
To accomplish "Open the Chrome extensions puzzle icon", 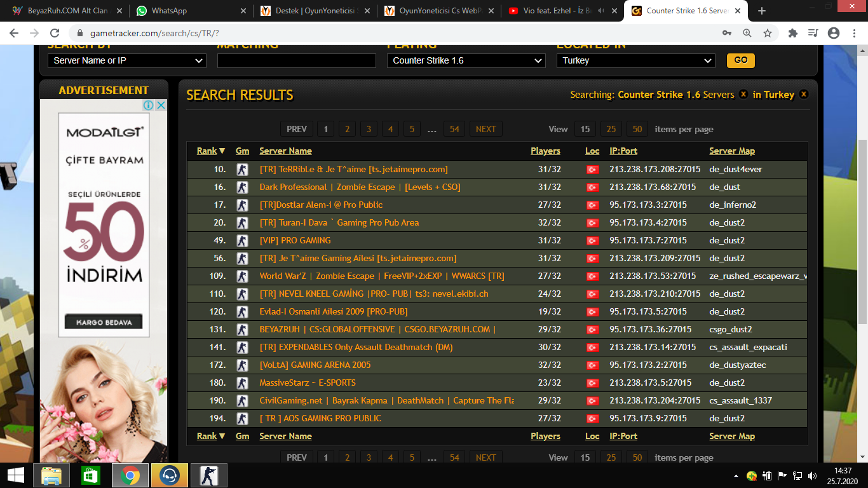I will pos(792,33).
